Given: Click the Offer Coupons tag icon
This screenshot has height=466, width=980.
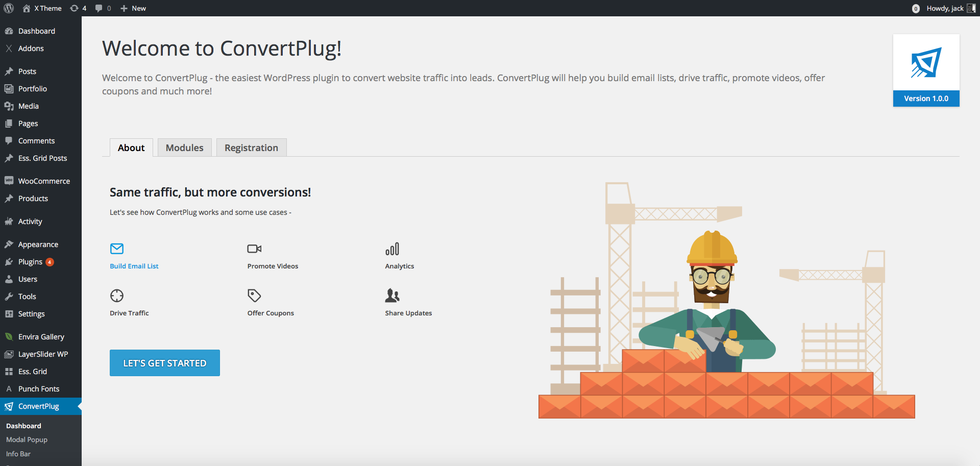Looking at the screenshot, I should coord(254,296).
